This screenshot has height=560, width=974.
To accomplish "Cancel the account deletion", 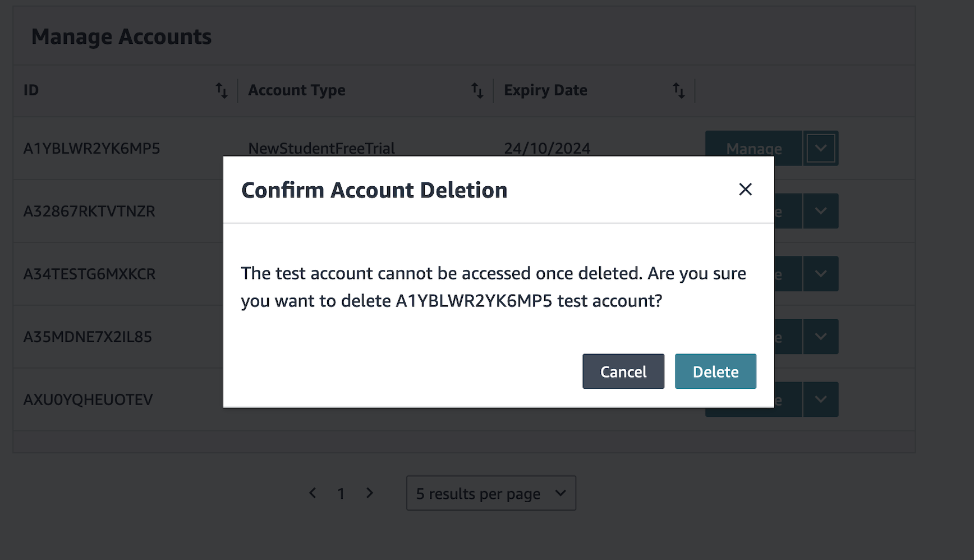I will 623,371.
